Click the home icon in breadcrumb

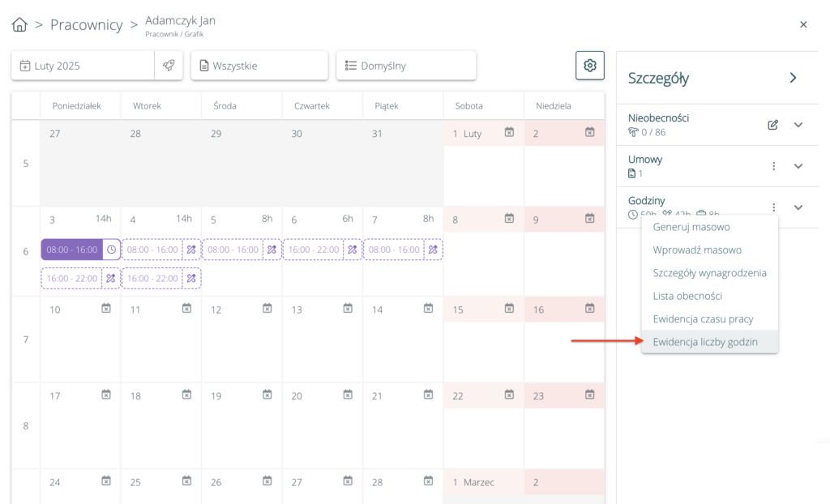pyautogui.click(x=19, y=25)
